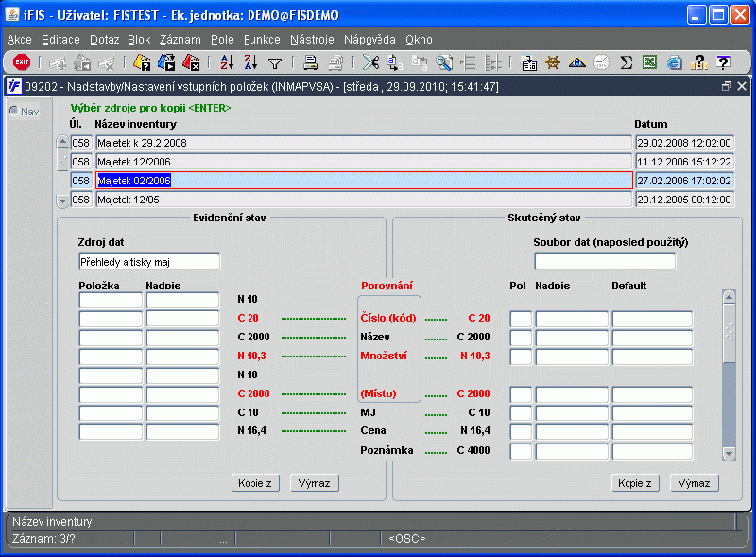Open the Editace menu
The height and width of the screenshot is (557, 756).
click(60, 40)
